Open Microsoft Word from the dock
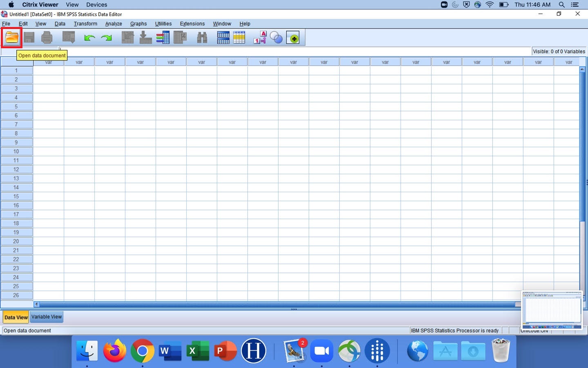Screen dimensions: 588x368 [170, 351]
